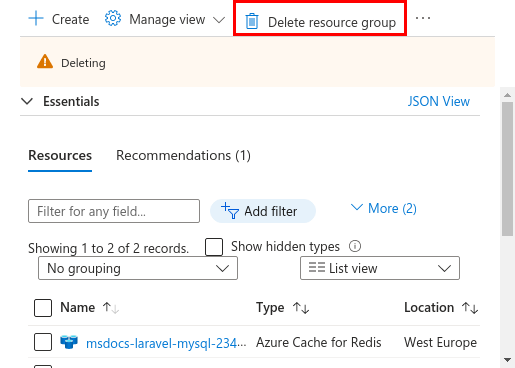The width and height of the screenshot is (515, 368).
Task: Check the msdocs-laravel-mysql row checkbox
Action: point(43,342)
